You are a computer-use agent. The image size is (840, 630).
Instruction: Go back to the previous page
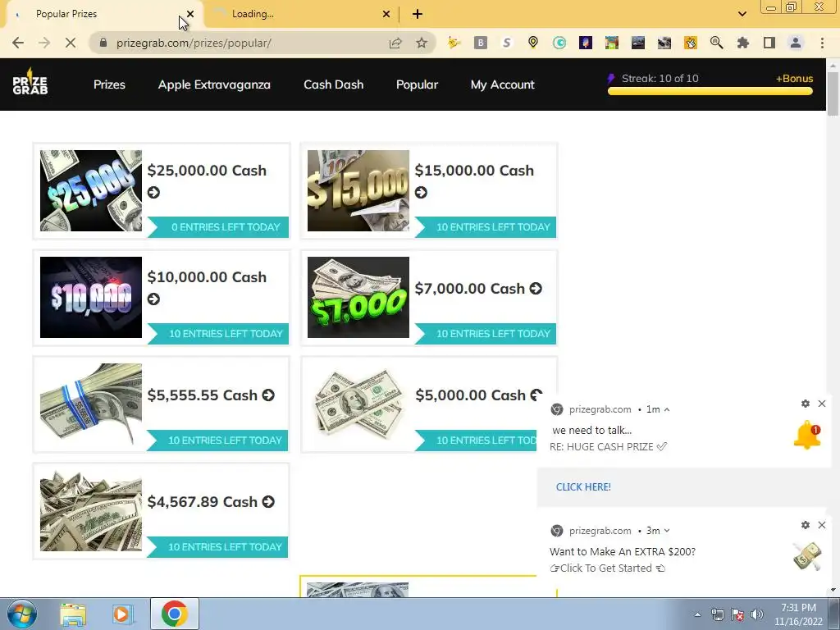click(18, 43)
